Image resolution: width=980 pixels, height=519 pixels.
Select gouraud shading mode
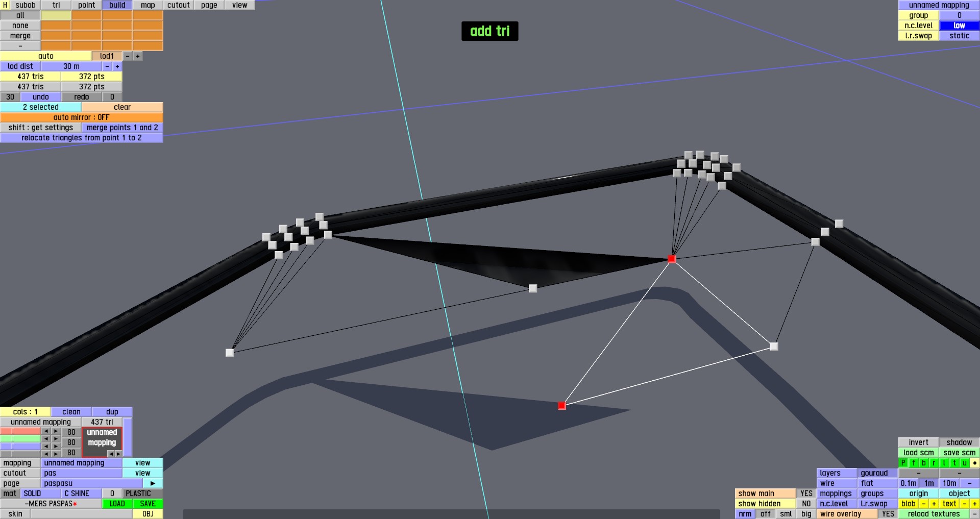(x=877, y=473)
